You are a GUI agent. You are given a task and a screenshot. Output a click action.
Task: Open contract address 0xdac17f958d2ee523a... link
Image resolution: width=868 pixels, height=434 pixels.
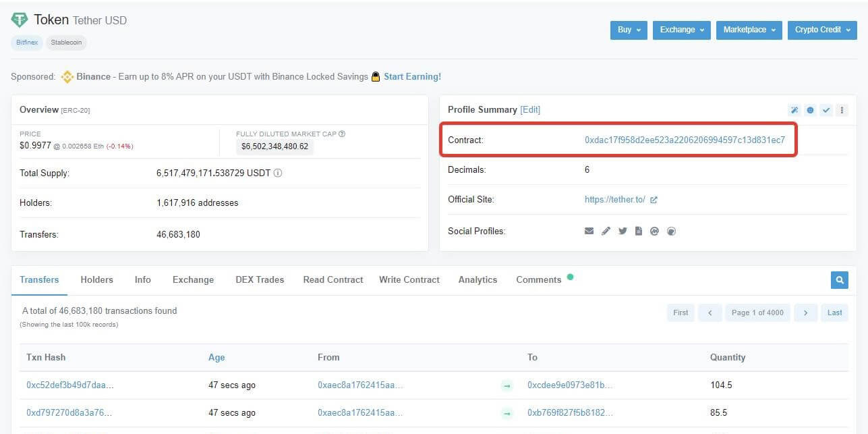pos(685,140)
